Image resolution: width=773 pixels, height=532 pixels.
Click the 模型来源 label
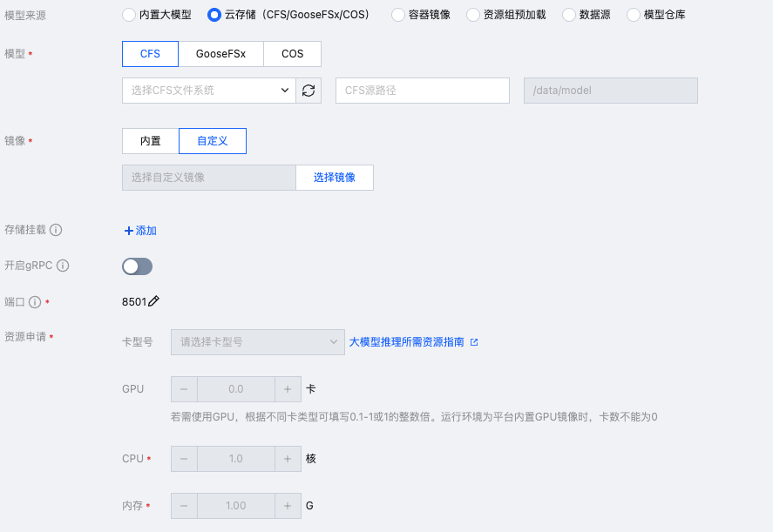[25, 16]
